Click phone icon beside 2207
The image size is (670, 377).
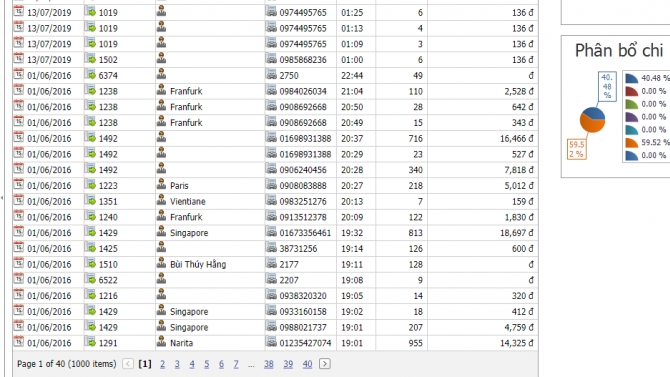(x=271, y=279)
